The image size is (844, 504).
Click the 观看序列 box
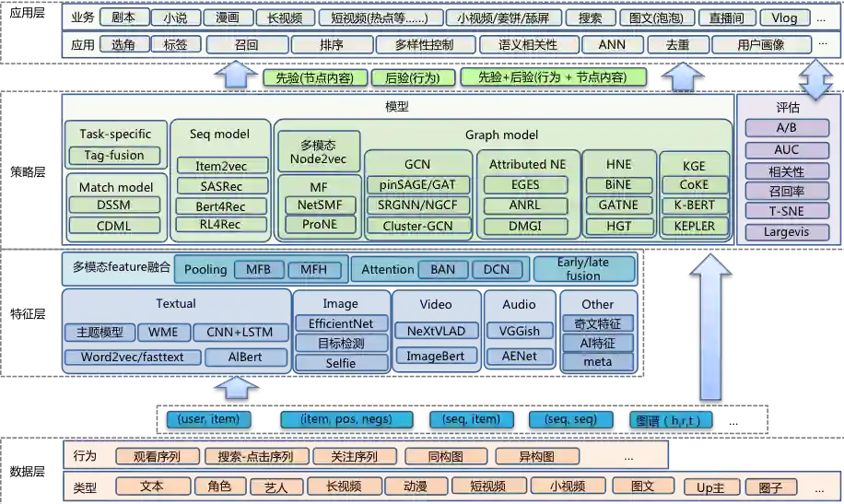[158, 457]
